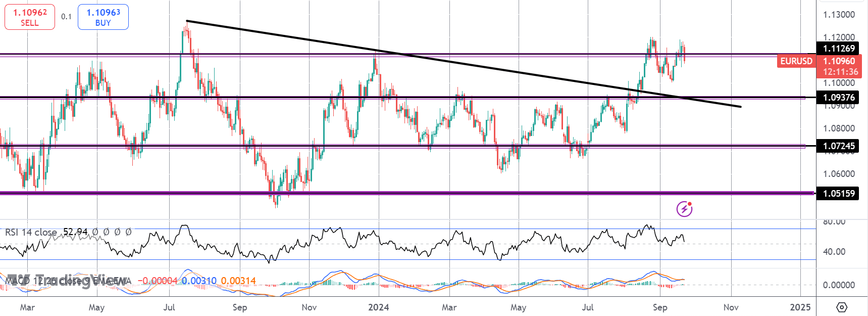Click the MACD histogram value -0.00004

coord(158,281)
